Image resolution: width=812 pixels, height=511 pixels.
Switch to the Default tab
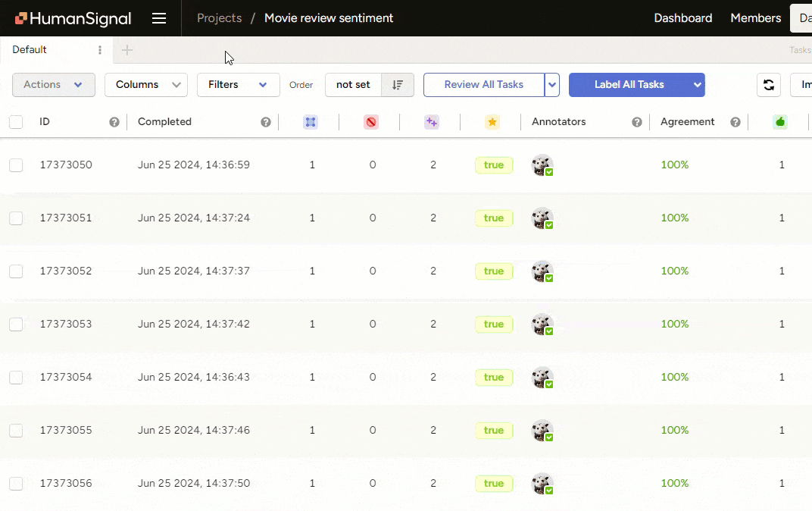click(x=30, y=50)
